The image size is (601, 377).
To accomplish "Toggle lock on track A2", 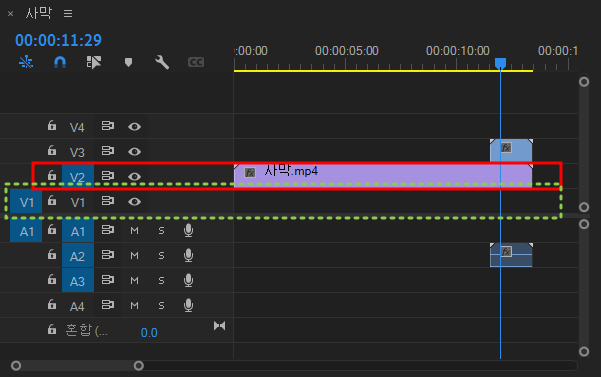I will tap(52, 254).
